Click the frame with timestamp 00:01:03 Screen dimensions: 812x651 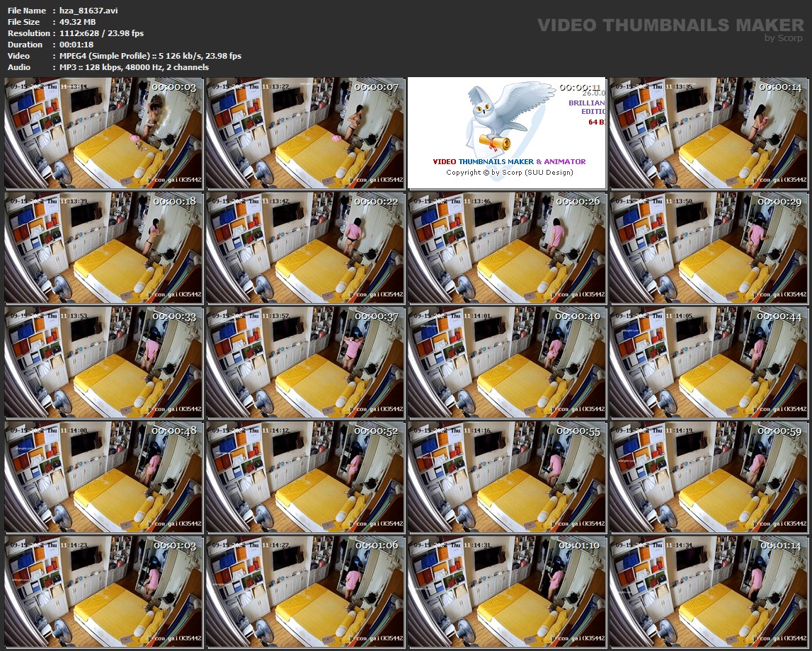103,592
